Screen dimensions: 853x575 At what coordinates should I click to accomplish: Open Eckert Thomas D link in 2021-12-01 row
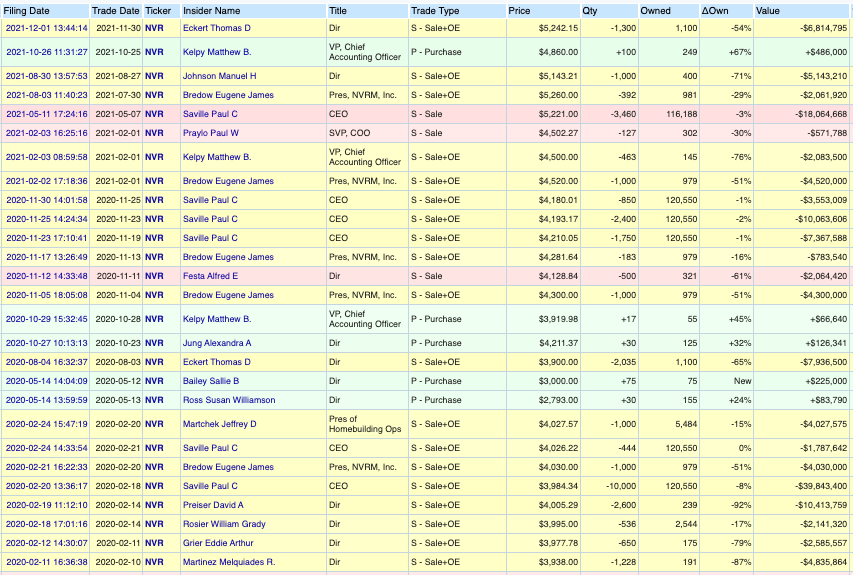click(x=217, y=28)
